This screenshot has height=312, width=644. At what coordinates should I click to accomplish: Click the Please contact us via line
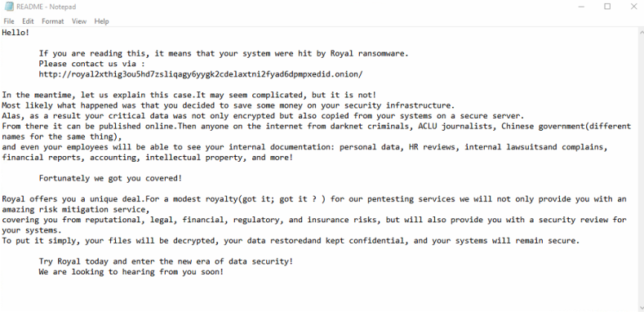tap(92, 64)
